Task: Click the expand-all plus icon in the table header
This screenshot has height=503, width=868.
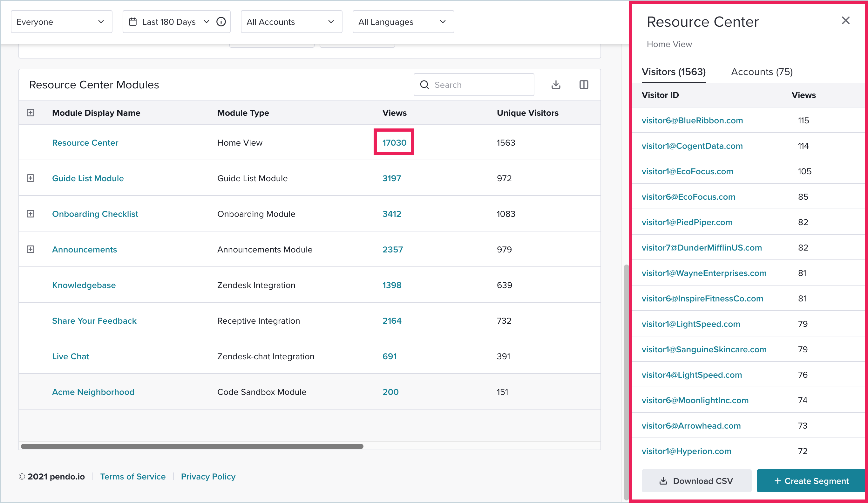Action: tap(31, 112)
